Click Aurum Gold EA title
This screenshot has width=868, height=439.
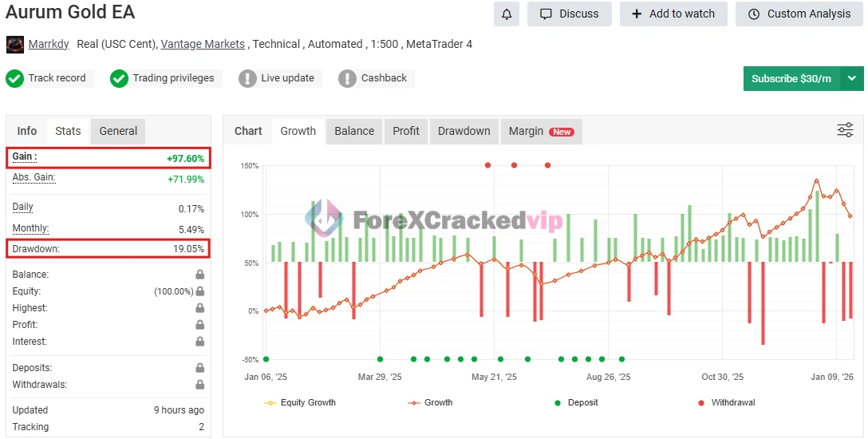(x=70, y=12)
